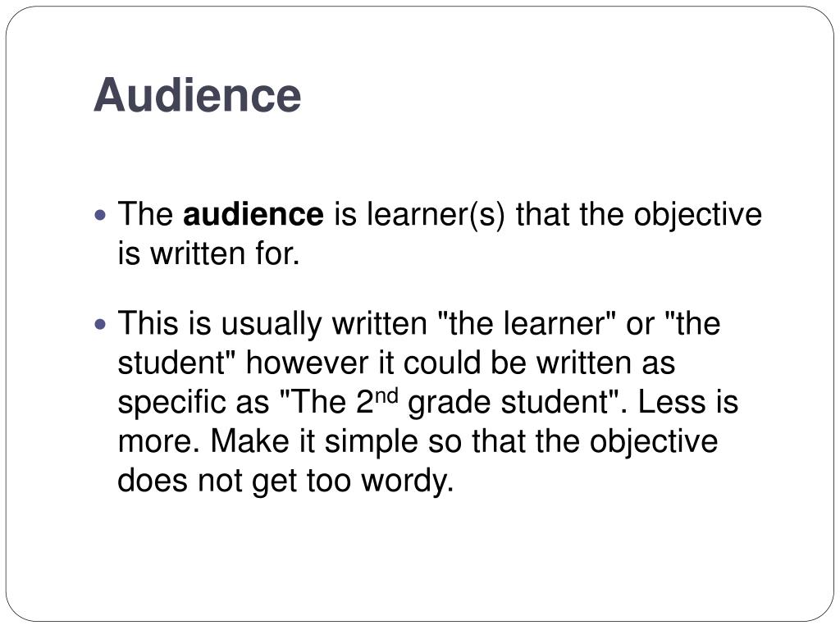Click the bold word "audience" in first bullet
Viewport: 840px width, 630px height.
click(253, 214)
